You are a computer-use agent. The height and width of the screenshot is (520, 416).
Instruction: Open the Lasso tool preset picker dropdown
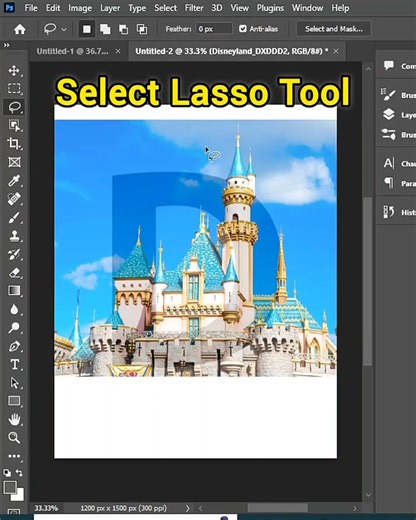(64, 30)
